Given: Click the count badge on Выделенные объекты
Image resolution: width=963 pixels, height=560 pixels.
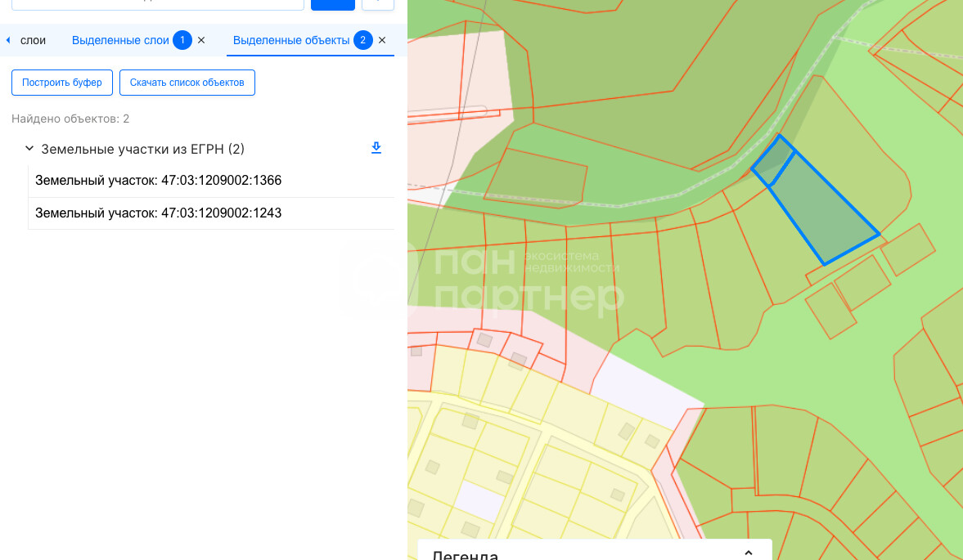Looking at the screenshot, I should click(363, 40).
